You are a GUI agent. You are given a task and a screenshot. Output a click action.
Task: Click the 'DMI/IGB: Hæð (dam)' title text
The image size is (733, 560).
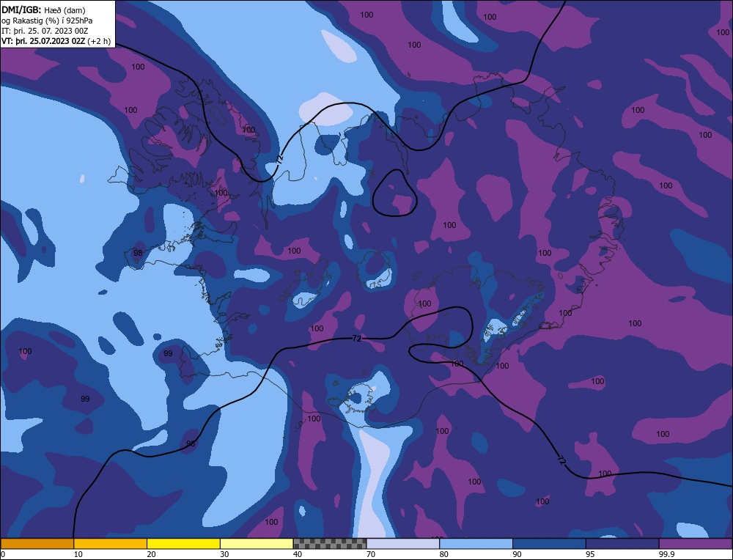43,10
